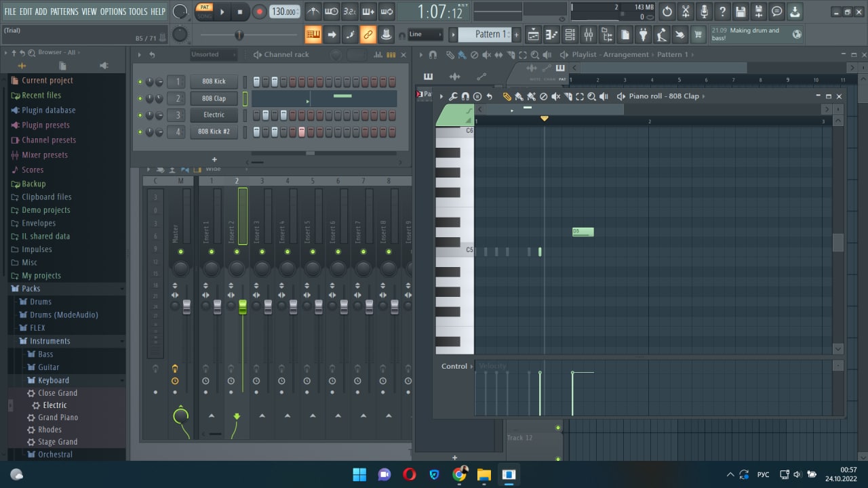Mute the 808 Kick #2 channel green LED

tap(140, 132)
